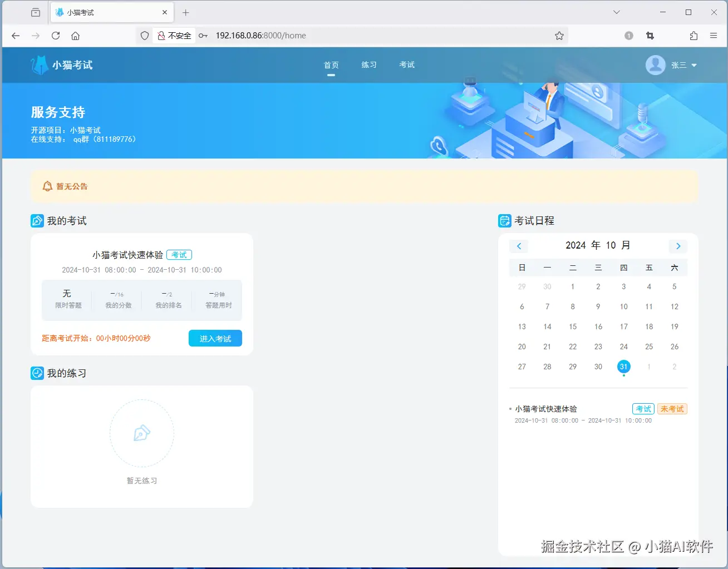Click the 小猫考试 cat logo icon
This screenshot has width=728, height=569.
tap(38, 65)
